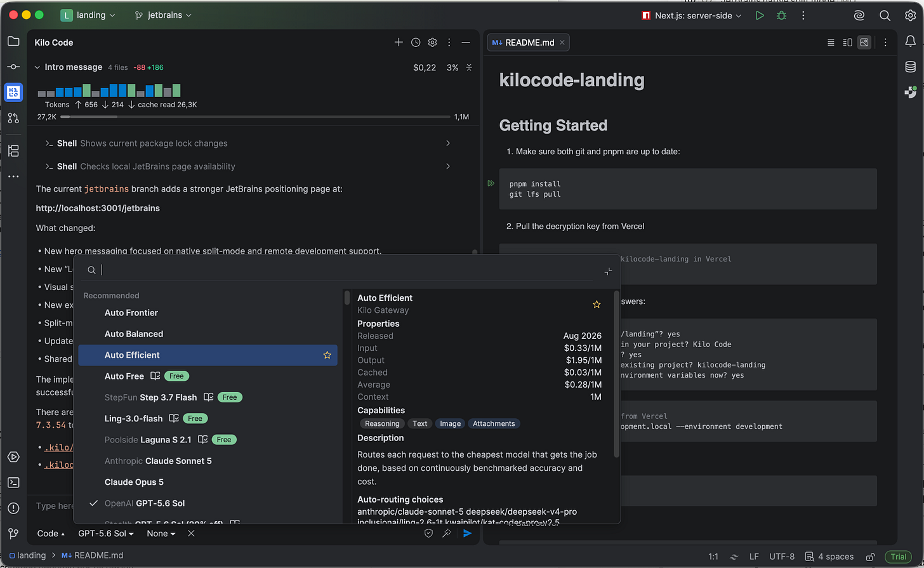Open the Problems tool window
The height and width of the screenshot is (568, 924).
click(x=13, y=508)
